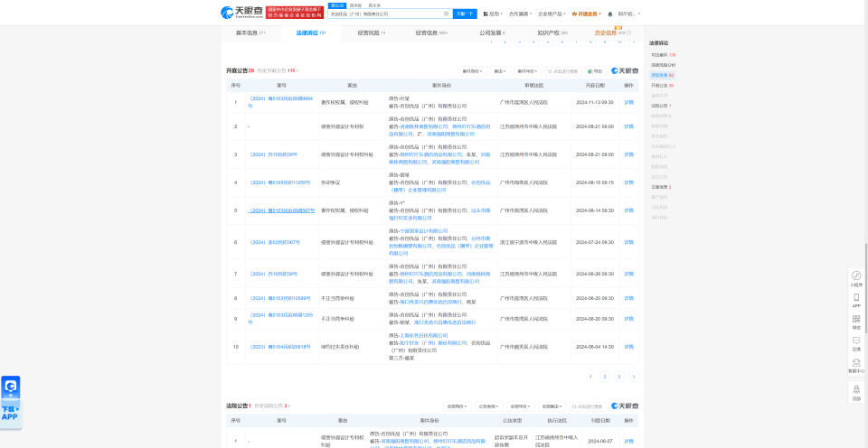Open 案件年份 filter in 开庭公告 section

(527, 70)
